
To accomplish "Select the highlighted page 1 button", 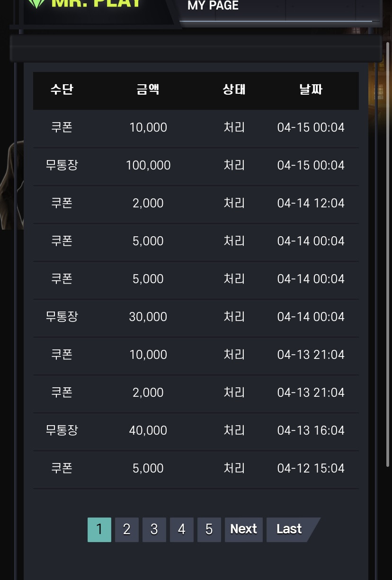I will [99, 529].
